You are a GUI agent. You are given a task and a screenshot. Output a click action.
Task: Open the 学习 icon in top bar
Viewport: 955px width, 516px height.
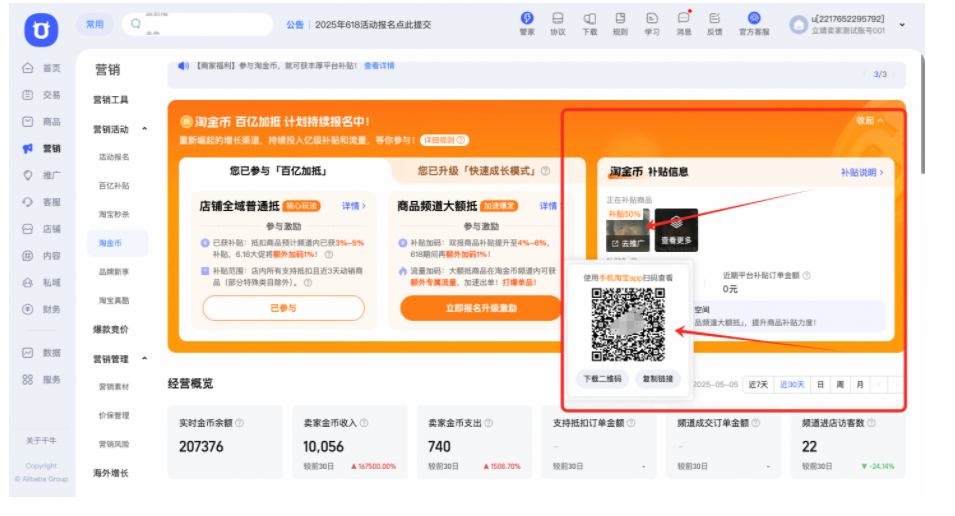pyautogui.click(x=652, y=23)
